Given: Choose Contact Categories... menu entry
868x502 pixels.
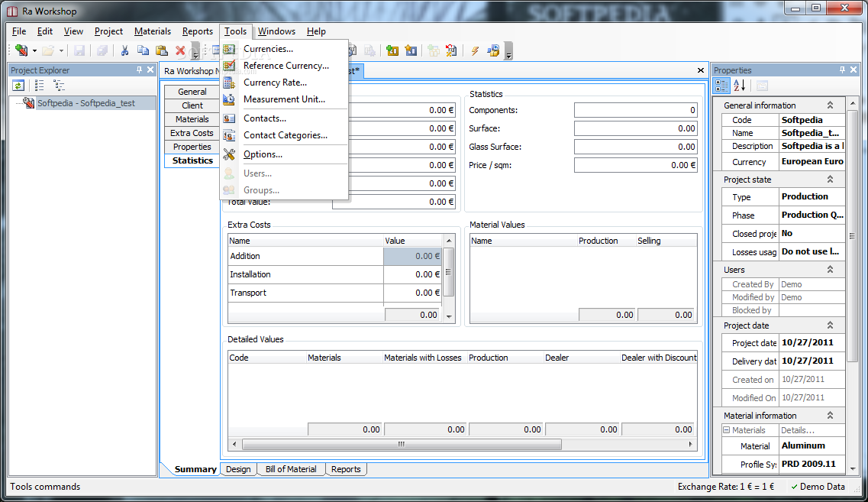Looking at the screenshot, I should tap(285, 135).
